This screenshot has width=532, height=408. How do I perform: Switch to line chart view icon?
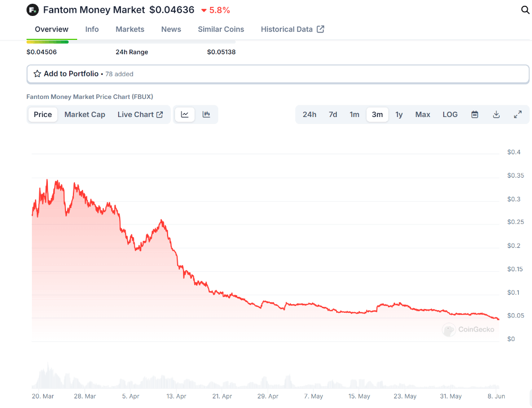[185, 114]
